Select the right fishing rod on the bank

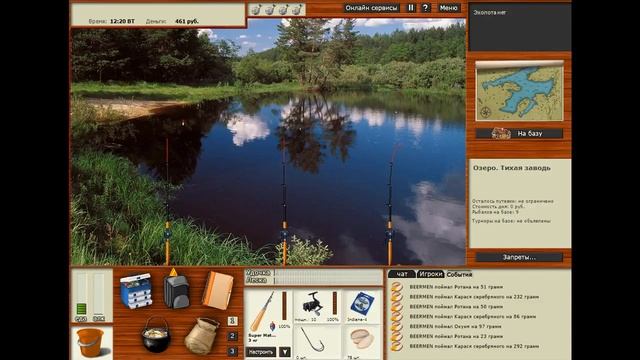click(390, 204)
